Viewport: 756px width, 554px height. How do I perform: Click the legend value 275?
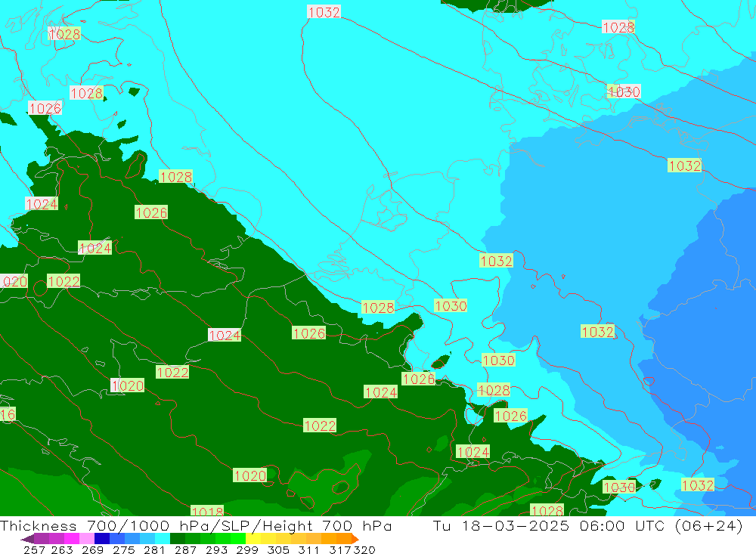pos(123,549)
